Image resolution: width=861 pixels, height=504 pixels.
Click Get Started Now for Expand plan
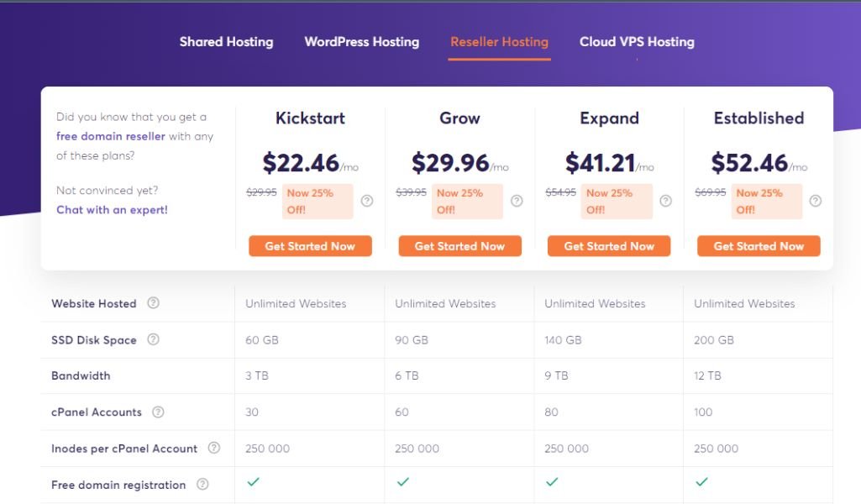[x=609, y=246]
